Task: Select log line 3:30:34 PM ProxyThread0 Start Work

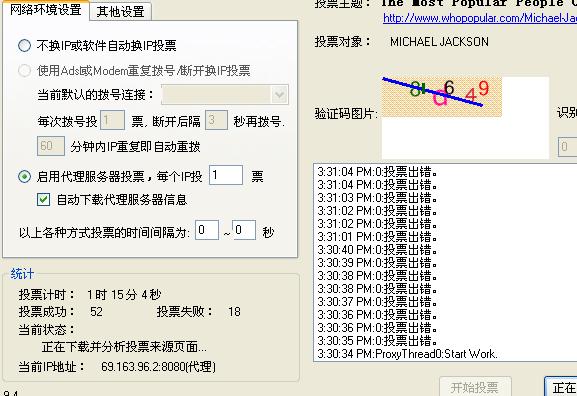Action: coord(407,354)
